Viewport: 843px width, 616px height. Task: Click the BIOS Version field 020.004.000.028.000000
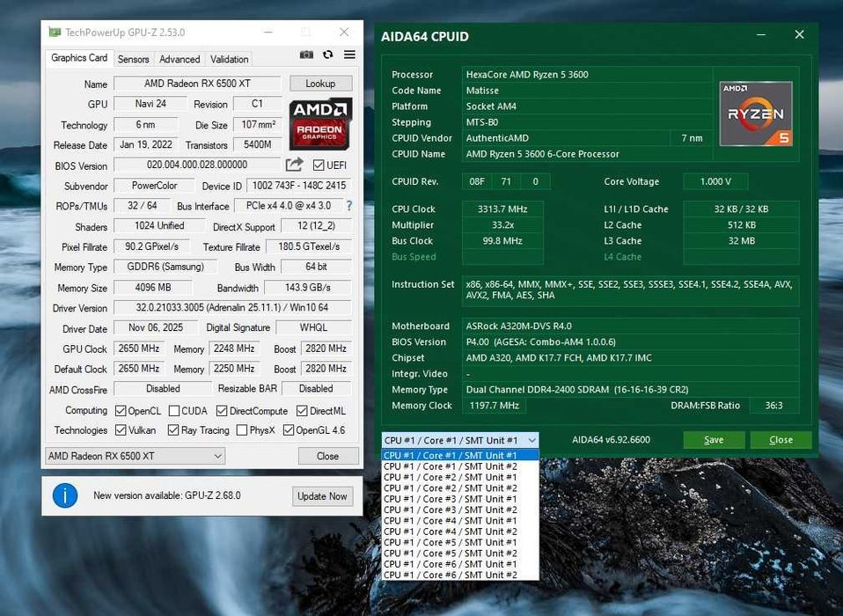click(197, 165)
